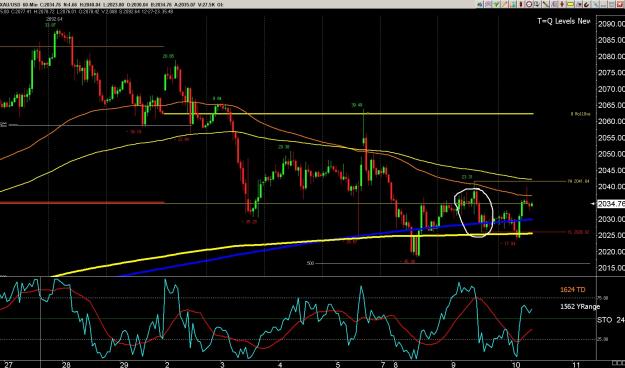
Task: Click the 25.00 stochastic level label
Action: click(602, 339)
